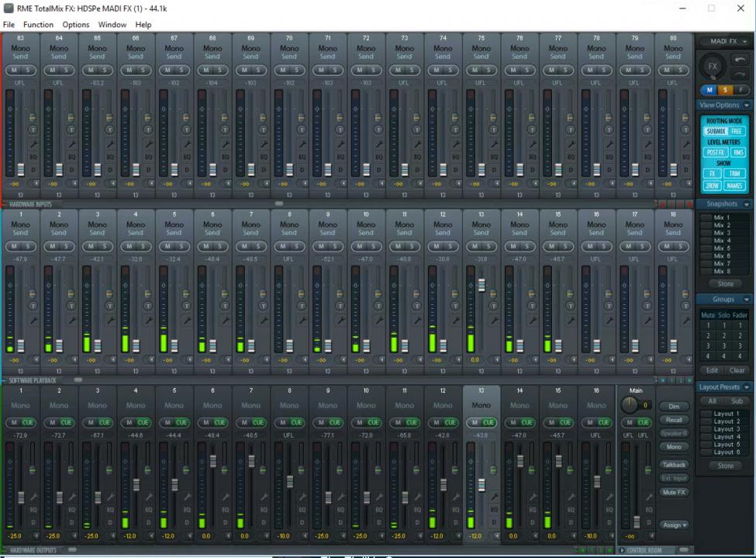This screenshot has width=756, height=558.
Task: Open EQ panel on hardware input channel 64
Action: [72, 157]
